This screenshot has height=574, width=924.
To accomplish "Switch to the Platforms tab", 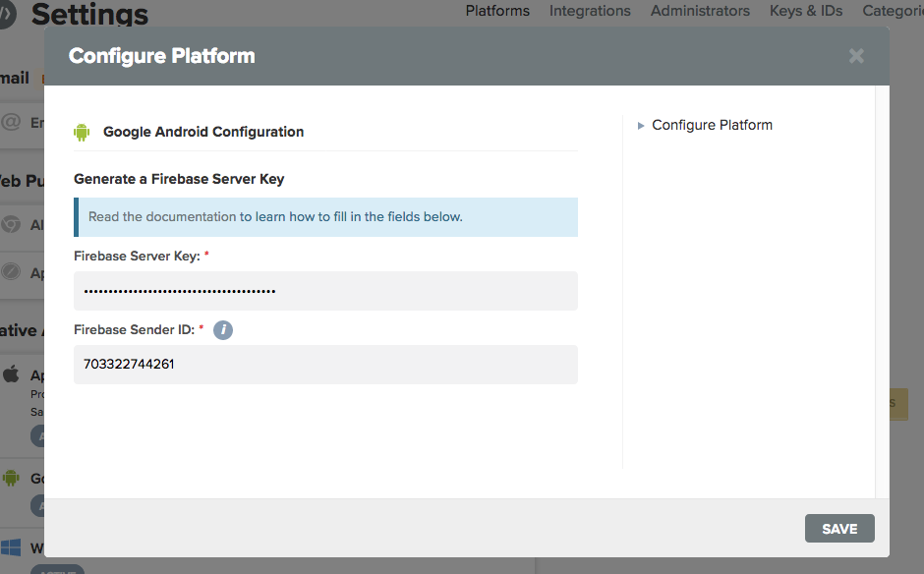I will pos(497,11).
